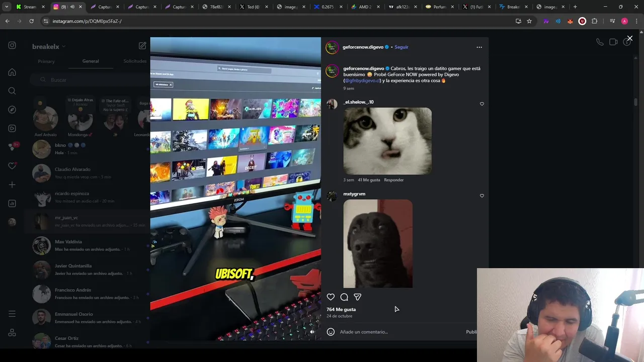
Task: Go to Home in Instagram sidebar
Action: 12,72
